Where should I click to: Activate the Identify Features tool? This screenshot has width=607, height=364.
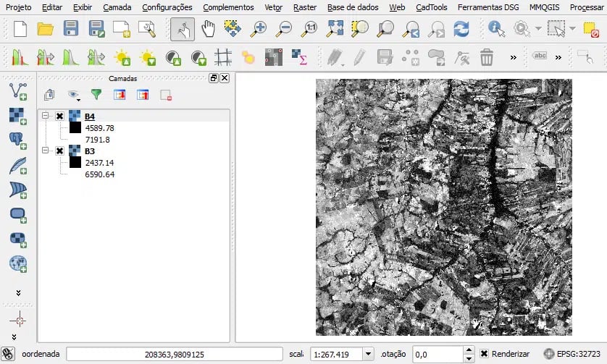tap(496, 30)
